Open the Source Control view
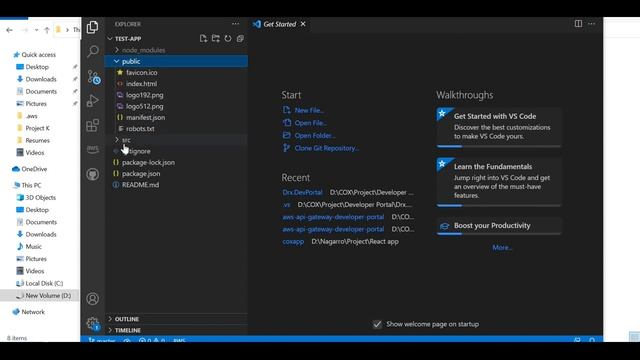Image resolution: width=640 pixels, height=360 pixels. 93,77
